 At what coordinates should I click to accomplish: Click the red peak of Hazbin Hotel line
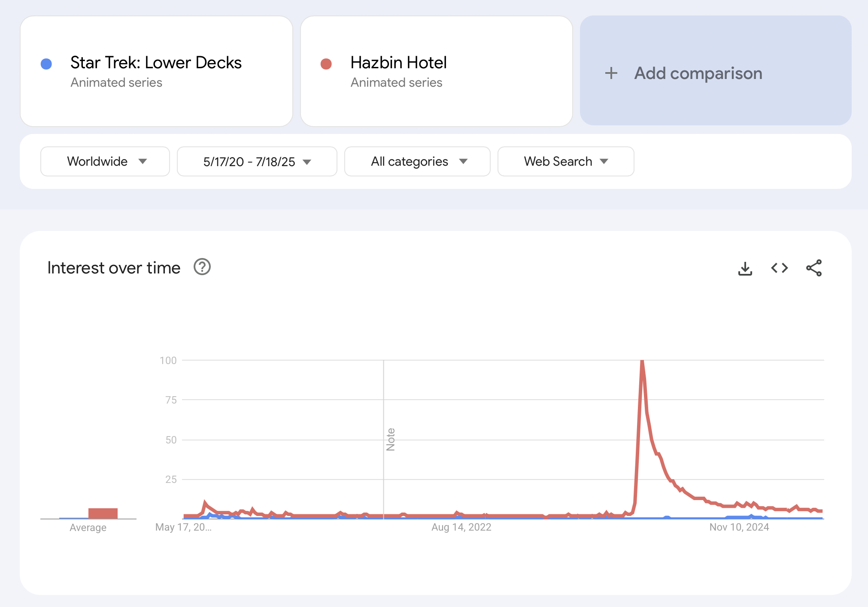[642, 361]
